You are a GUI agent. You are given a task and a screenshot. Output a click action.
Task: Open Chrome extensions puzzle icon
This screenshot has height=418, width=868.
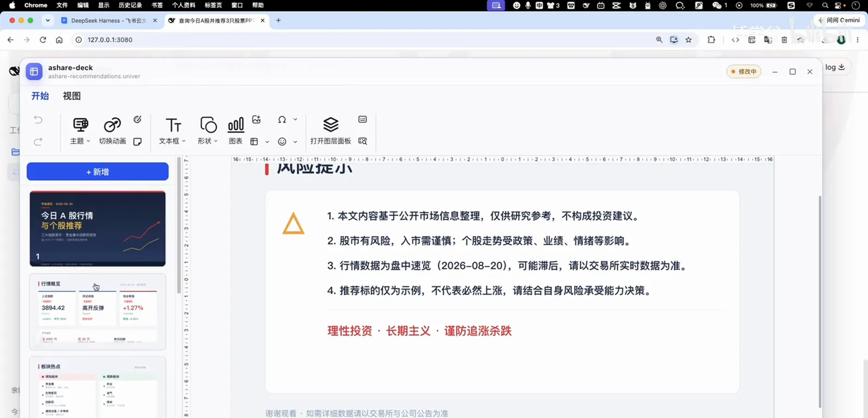(711, 40)
